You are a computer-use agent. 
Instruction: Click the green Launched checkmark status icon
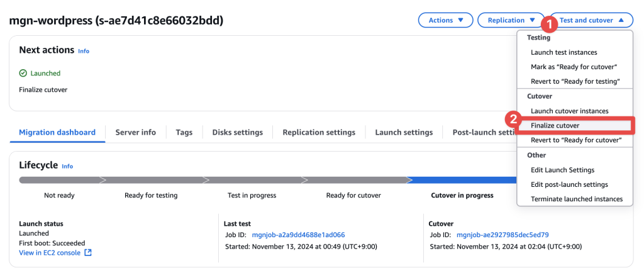click(23, 74)
